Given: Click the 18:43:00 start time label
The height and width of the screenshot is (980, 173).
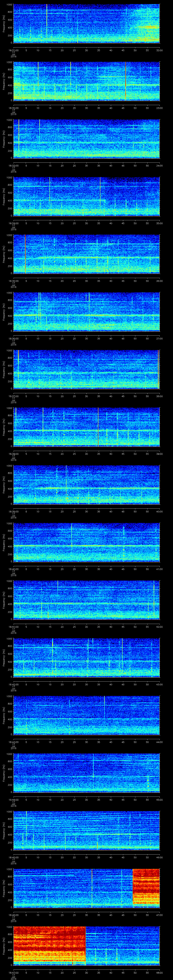Looking at the screenshot, I should (x=14, y=742).
